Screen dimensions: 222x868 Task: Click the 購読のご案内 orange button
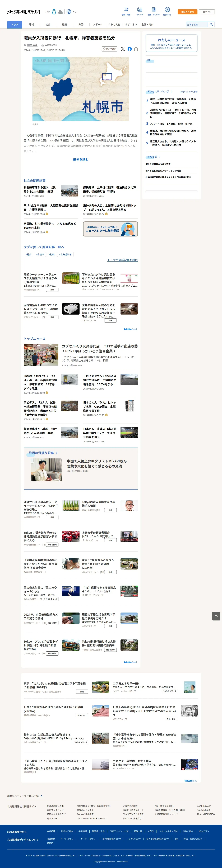[187, 12]
